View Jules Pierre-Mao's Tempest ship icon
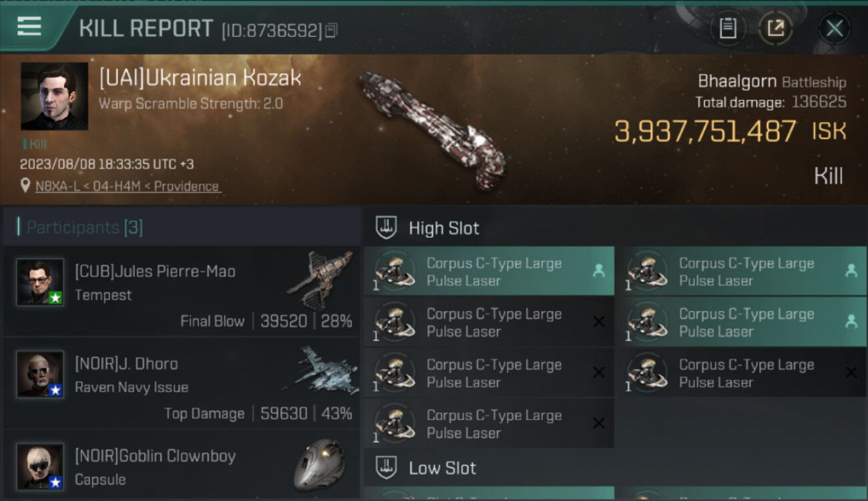This screenshot has width=868, height=501. point(320,279)
